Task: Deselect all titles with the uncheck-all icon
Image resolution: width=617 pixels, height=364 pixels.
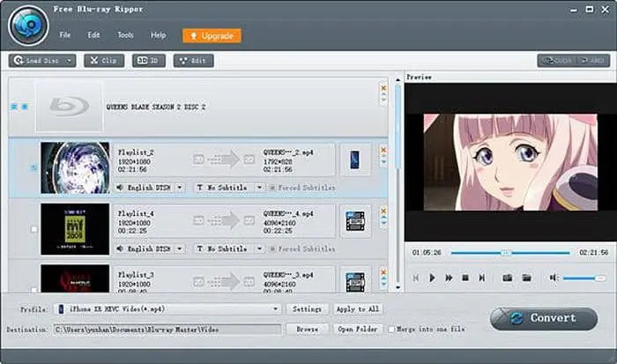Action: point(25,107)
